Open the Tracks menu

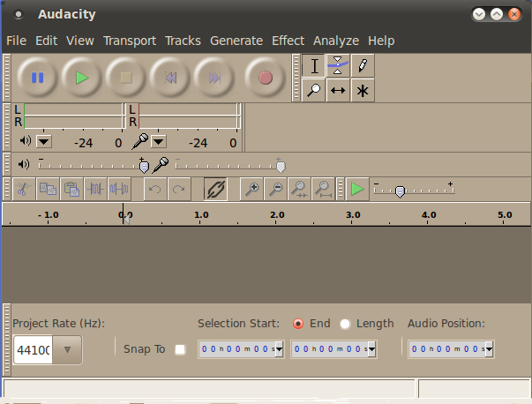183,41
